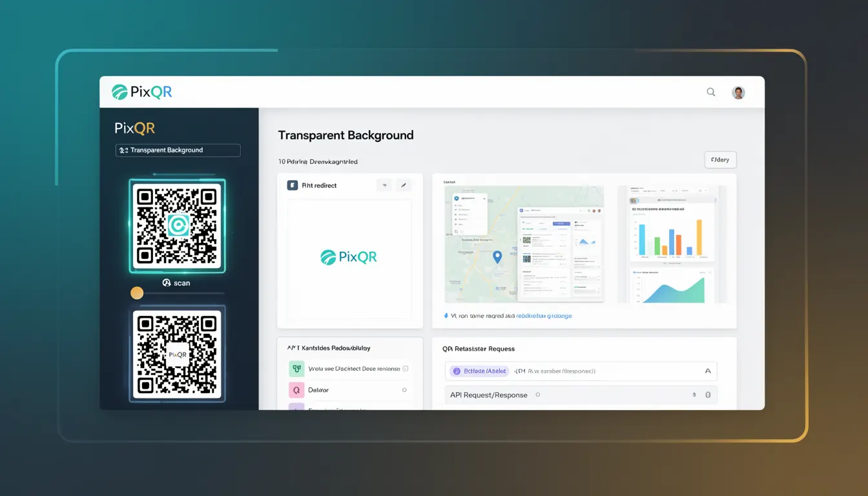Click the small icon button left of the pencil
Viewport: 868px width, 496px height.
pos(384,185)
